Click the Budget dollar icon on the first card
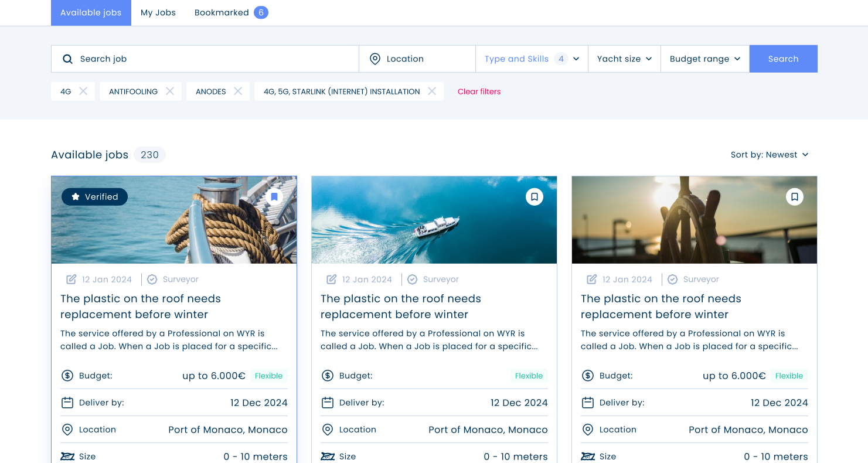This screenshot has width=868, height=463. pos(66,375)
